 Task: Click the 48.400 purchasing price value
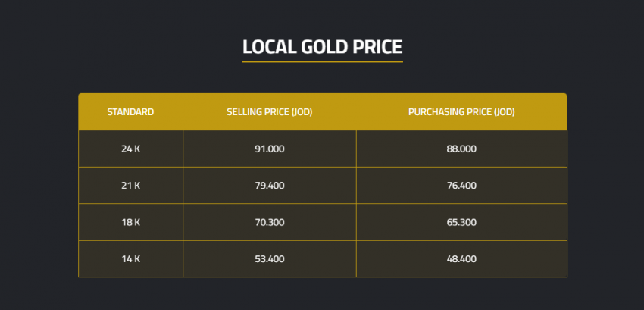pos(461,259)
